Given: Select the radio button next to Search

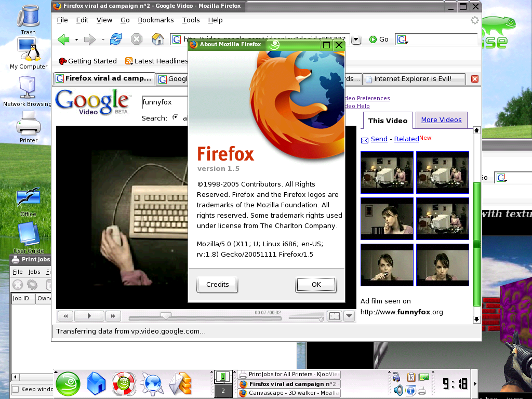Looking at the screenshot, I should (x=176, y=117).
